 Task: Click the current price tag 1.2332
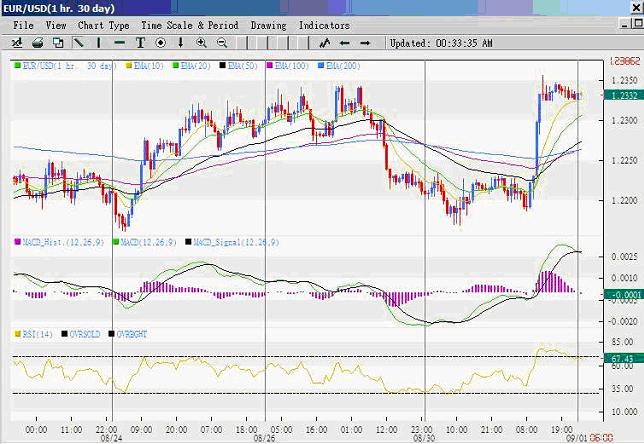[x=624, y=95]
